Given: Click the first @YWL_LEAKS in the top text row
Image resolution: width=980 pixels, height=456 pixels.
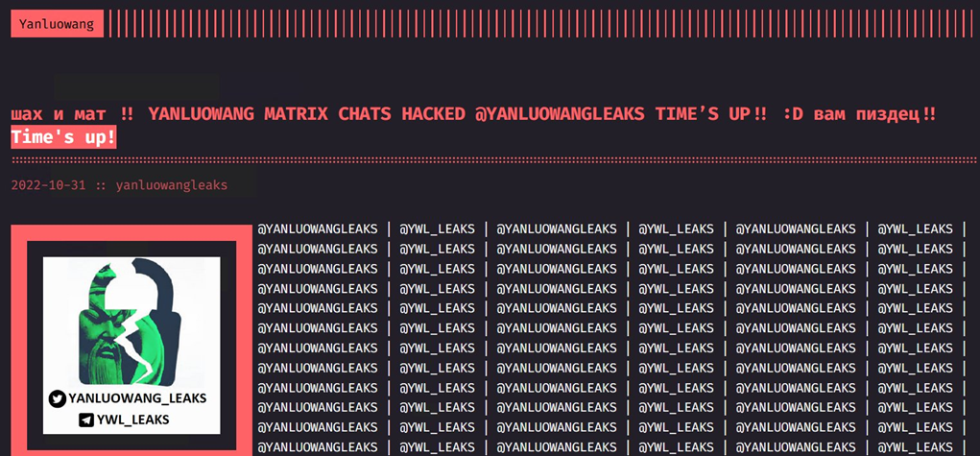Looking at the screenshot, I should [x=437, y=228].
